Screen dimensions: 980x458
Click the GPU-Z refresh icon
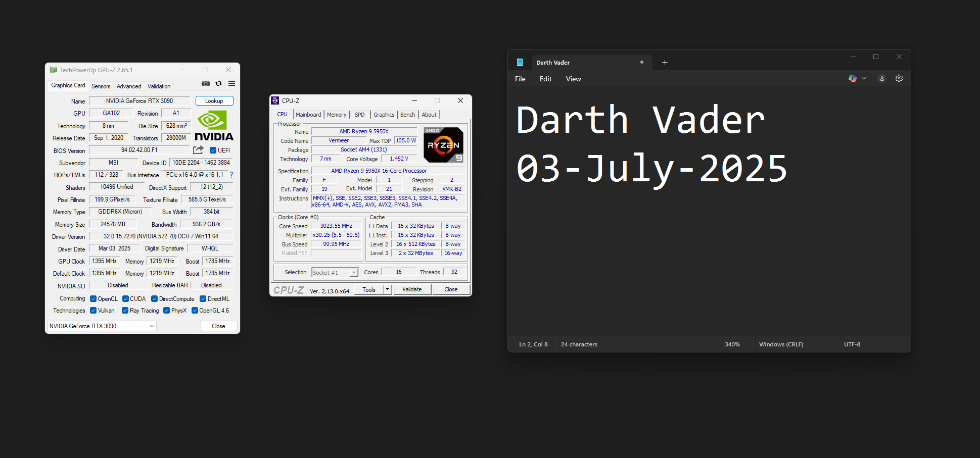coord(219,83)
